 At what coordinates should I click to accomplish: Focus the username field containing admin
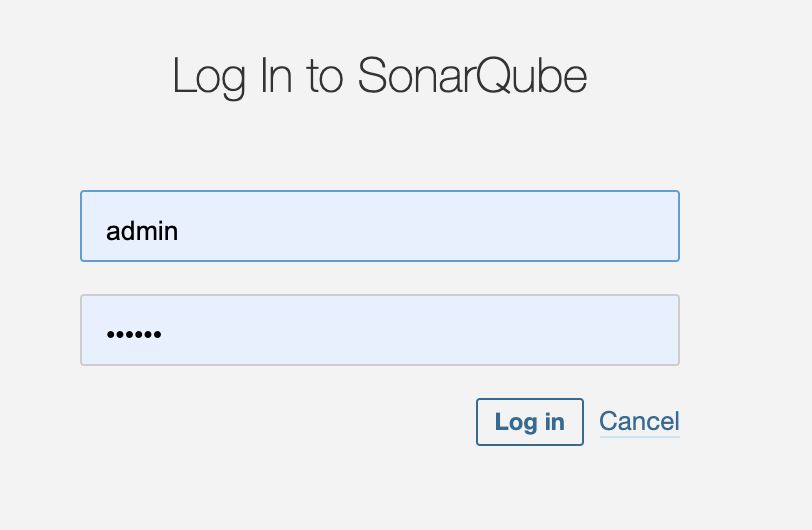tap(380, 227)
